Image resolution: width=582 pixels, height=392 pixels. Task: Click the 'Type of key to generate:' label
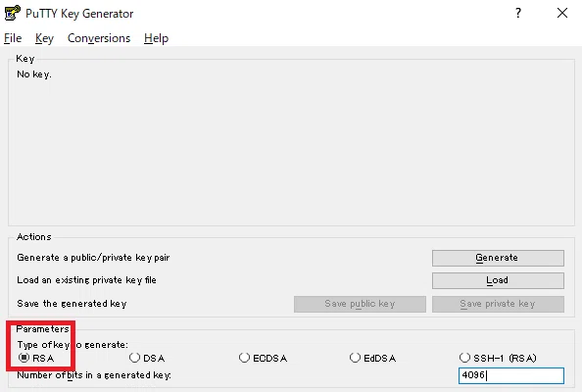[x=73, y=345]
